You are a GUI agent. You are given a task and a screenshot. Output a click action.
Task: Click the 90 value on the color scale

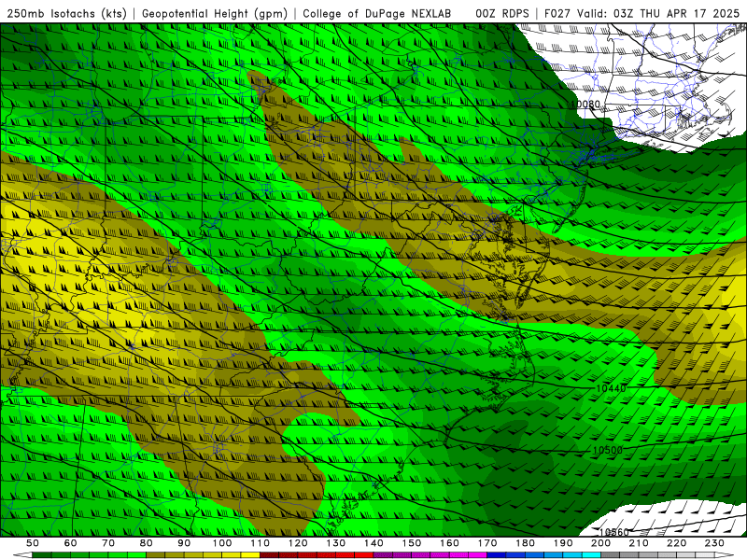(x=184, y=543)
